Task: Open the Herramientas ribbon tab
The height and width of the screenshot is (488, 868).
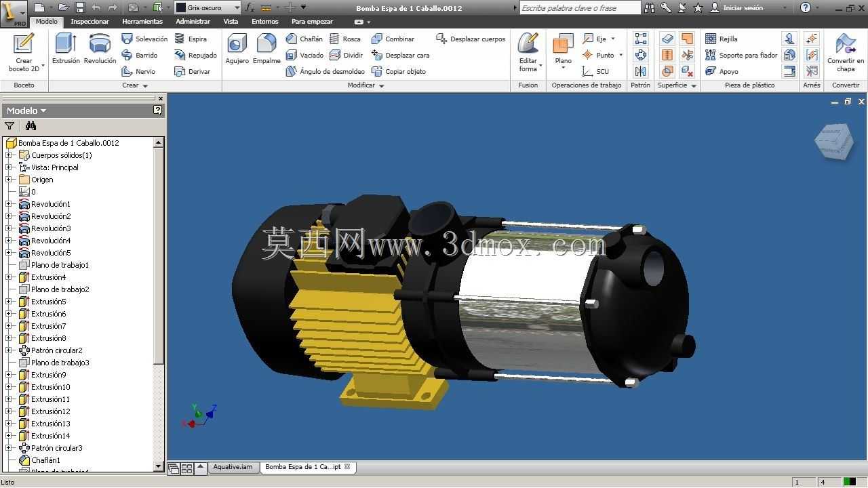Action: pyautogui.click(x=142, y=21)
